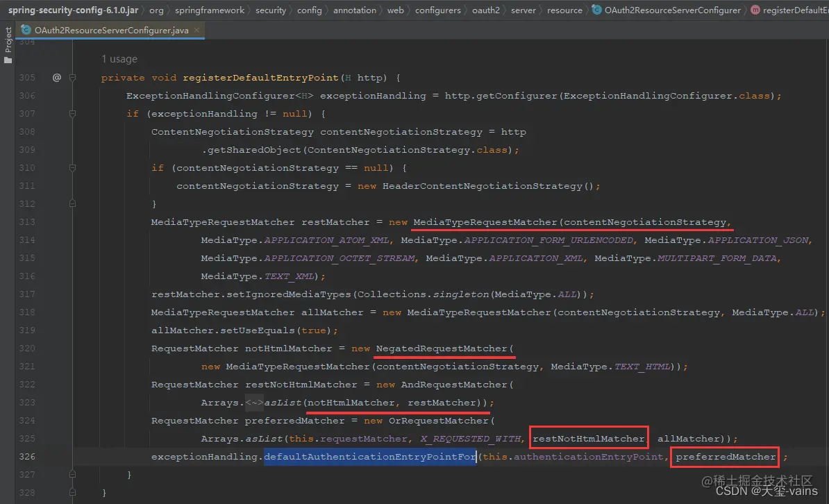
Task: Click MULTIPART_FORM_DATA constant on line 315
Action: [717, 258]
